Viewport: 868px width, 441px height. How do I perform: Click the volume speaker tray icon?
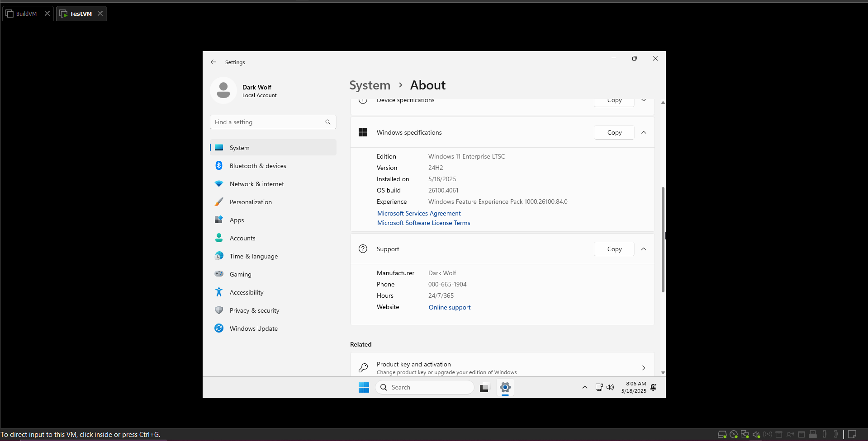(x=610, y=387)
